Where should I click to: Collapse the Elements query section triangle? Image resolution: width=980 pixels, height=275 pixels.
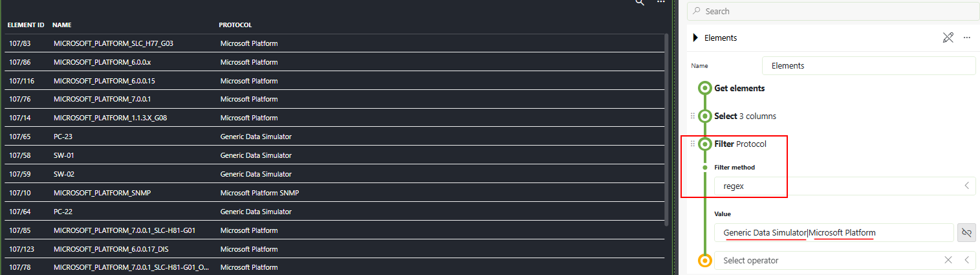coord(695,38)
